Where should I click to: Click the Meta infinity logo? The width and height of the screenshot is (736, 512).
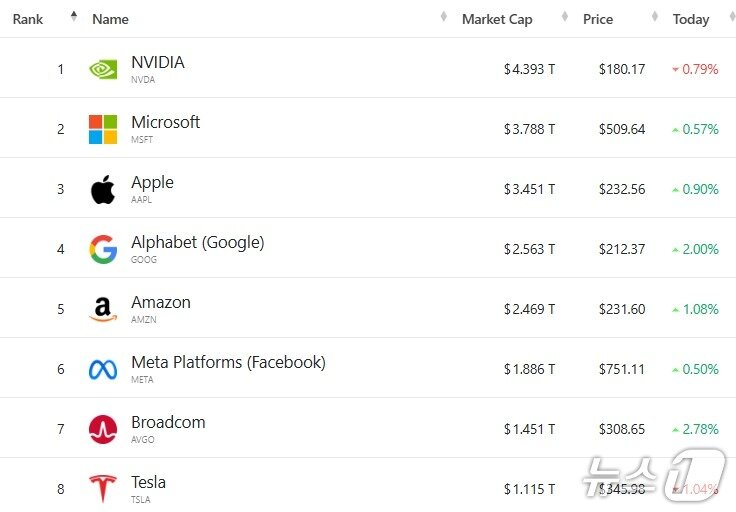(x=103, y=369)
